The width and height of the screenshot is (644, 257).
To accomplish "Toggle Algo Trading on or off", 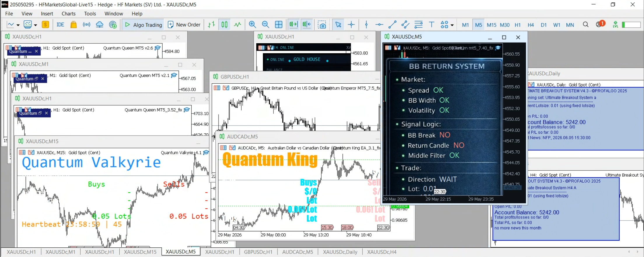I will [x=143, y=25].
